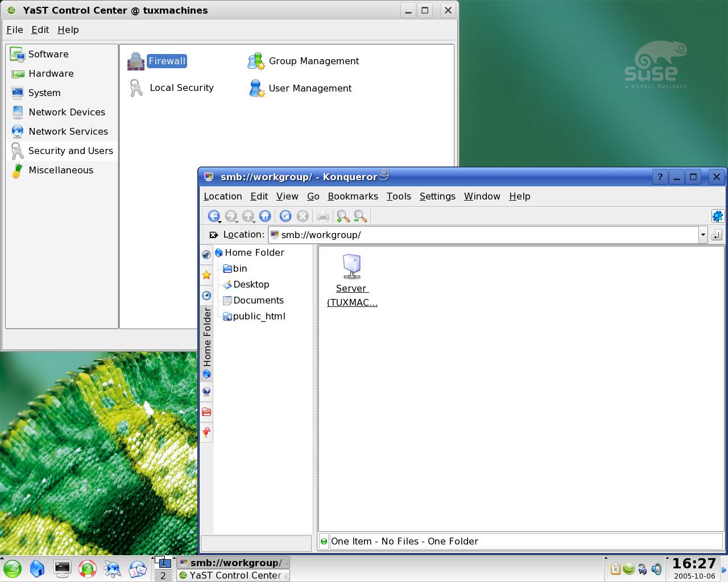Click the Up arrow in Konqueror toolbar
The width and height of the screenshot is (728, 582).
pos(247,216)
